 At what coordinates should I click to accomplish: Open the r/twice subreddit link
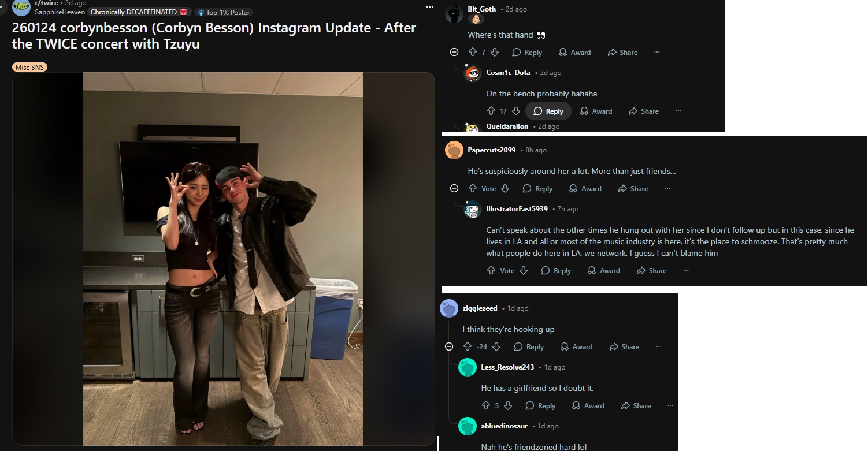pos(46,3)
